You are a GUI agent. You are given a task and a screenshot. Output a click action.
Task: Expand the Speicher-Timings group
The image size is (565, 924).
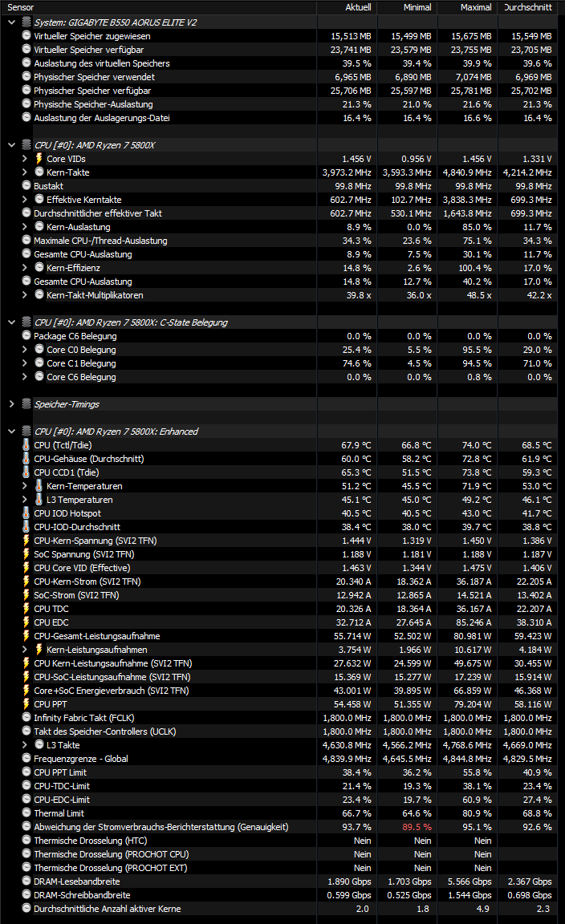click(12, 404)
